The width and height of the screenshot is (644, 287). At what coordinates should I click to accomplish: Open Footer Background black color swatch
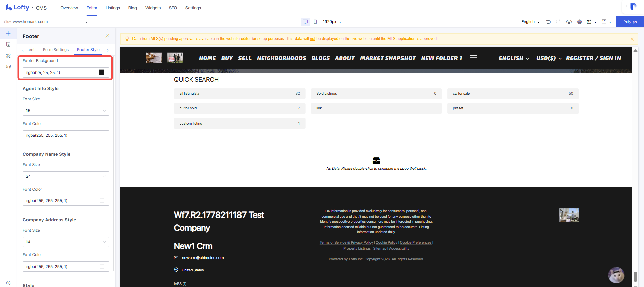[x=102, y=72]
